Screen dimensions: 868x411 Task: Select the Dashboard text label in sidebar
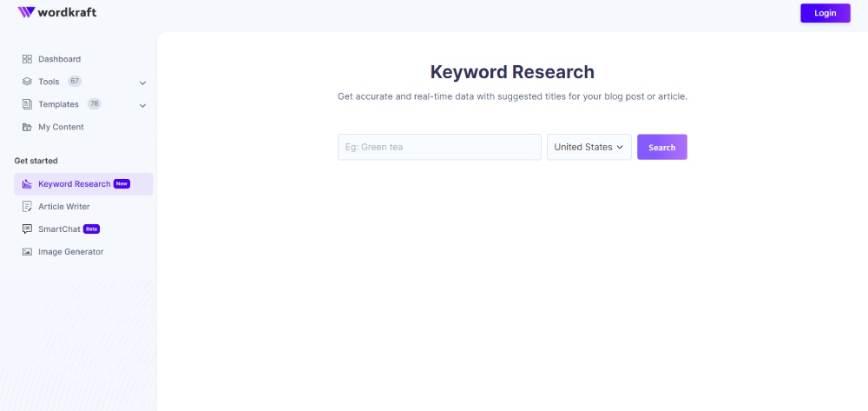coord(59,59)
